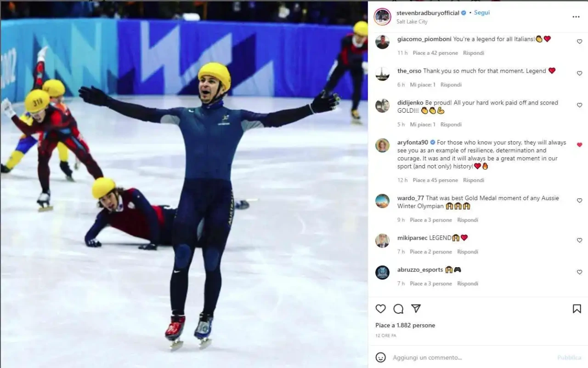This screenshot has height=368, width=588.
Task: Follow the account with Segui
Action: click(x=482, y=12)
